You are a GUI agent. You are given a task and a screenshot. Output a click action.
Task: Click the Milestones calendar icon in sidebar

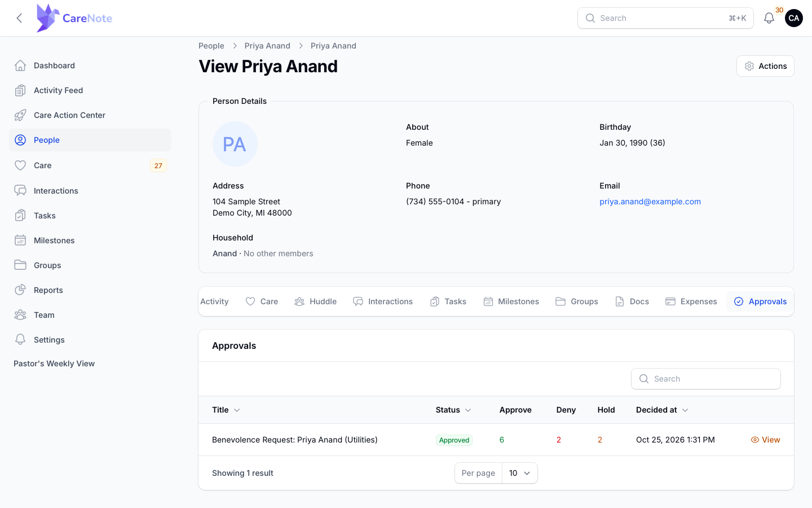click(20, 240)
